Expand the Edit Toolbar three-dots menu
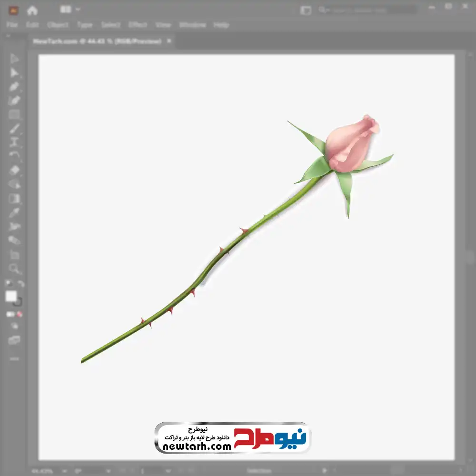Image resolution: width=476 pixels, height=476 pixels. [x=14, y=358]
